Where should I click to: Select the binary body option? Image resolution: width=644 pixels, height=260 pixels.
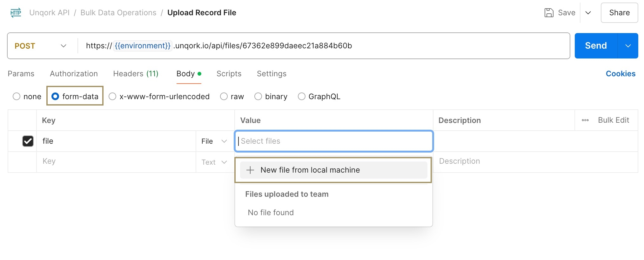coord(258,96)
